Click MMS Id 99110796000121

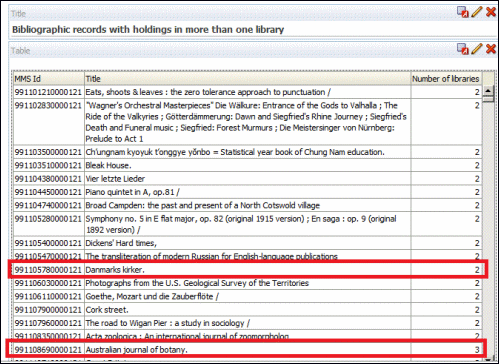coord(48,323)
